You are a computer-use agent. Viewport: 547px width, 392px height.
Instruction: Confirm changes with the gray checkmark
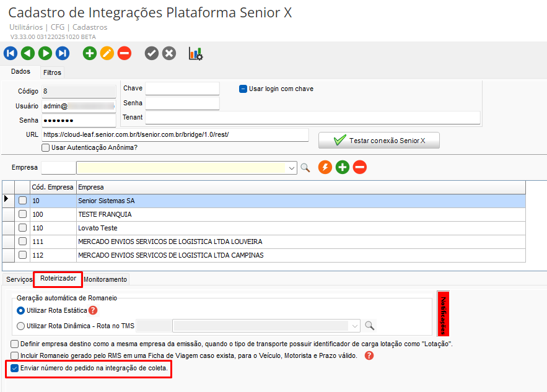pos(152,53)
